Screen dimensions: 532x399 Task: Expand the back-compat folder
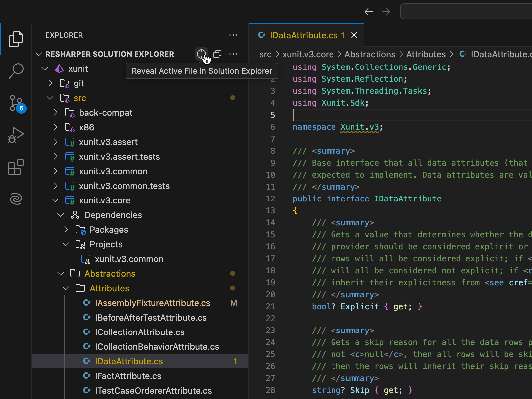click(x=56, y=113)
